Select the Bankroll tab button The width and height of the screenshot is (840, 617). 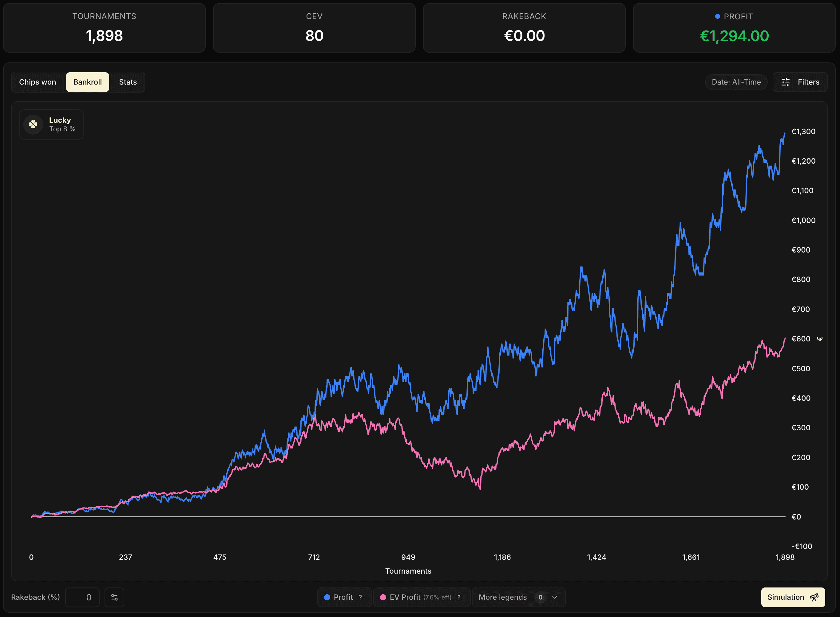(87, 82)
